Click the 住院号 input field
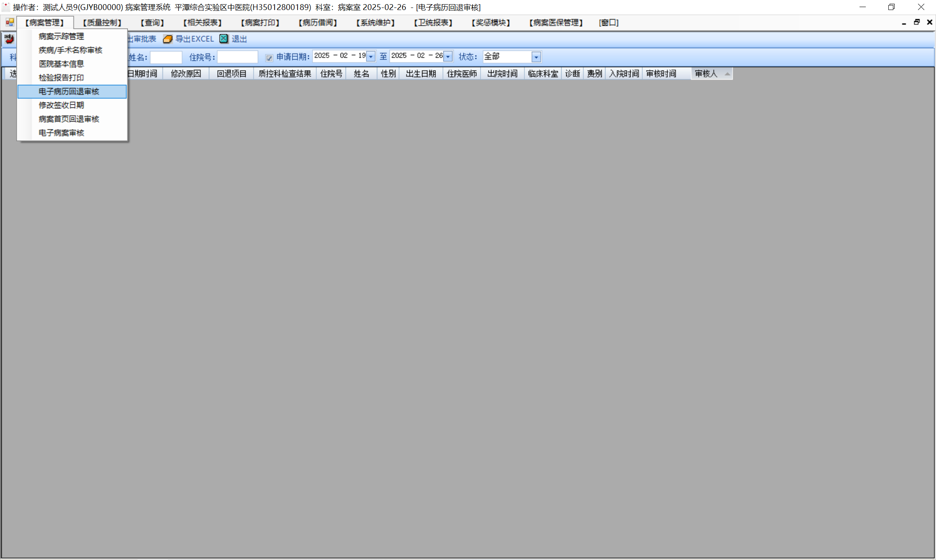This screenshot has width=936, height=560. coord(237,57)
